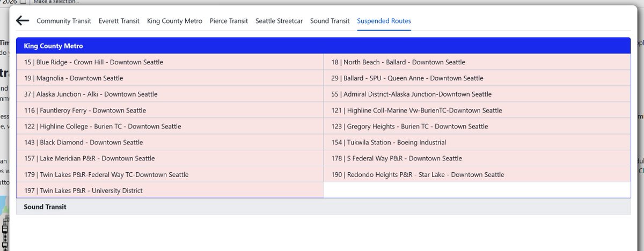This screenshot has width=644, height=251.
Task: Choose route 122 Highline College - Burien TC
Action: 170,127
